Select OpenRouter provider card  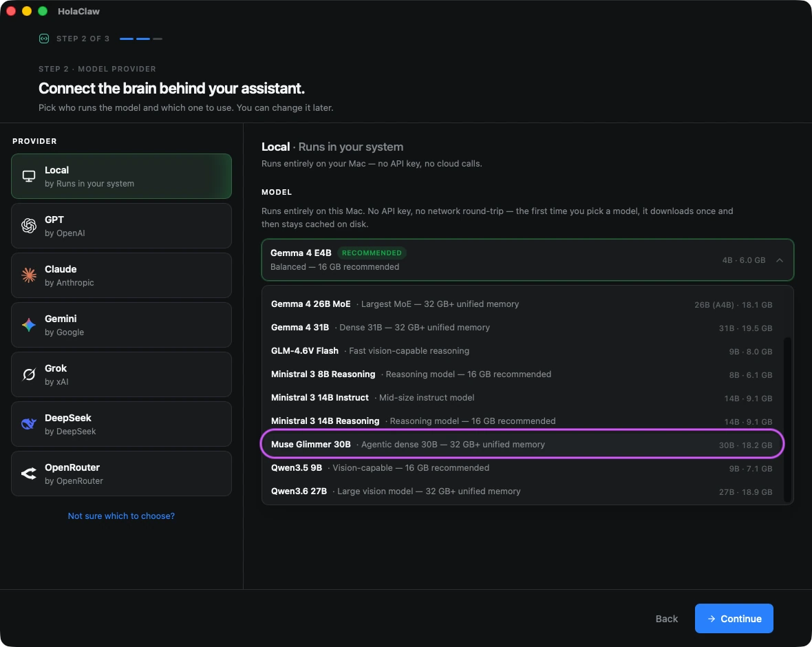121,474
